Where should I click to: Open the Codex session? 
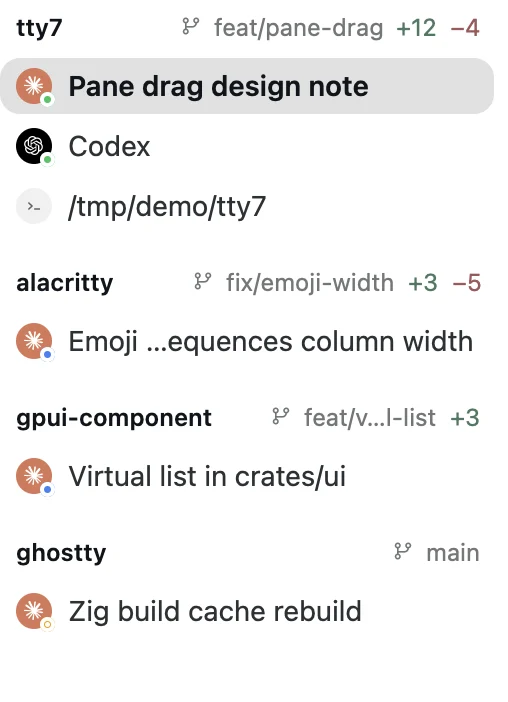pos(247,146)
